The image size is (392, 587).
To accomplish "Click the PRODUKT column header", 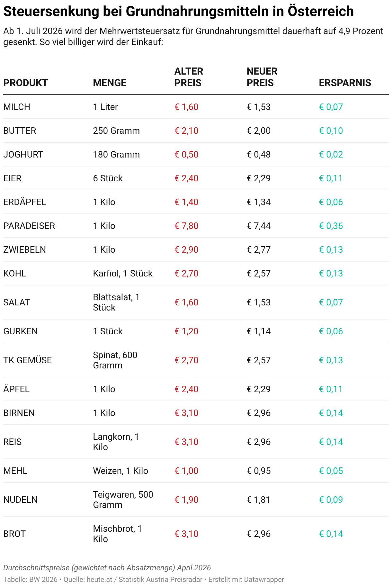I will point(25,83).
